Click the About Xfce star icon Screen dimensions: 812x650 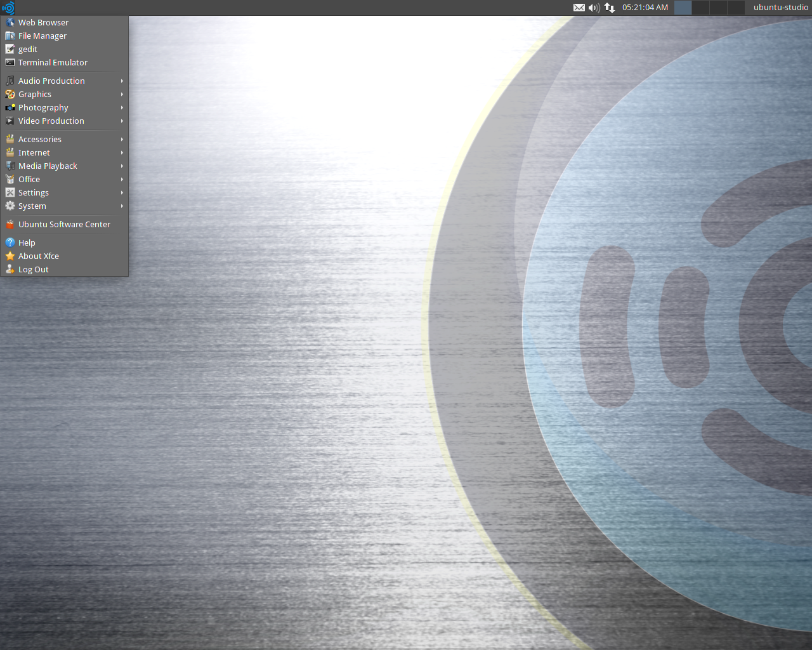(x=10, y=256)
